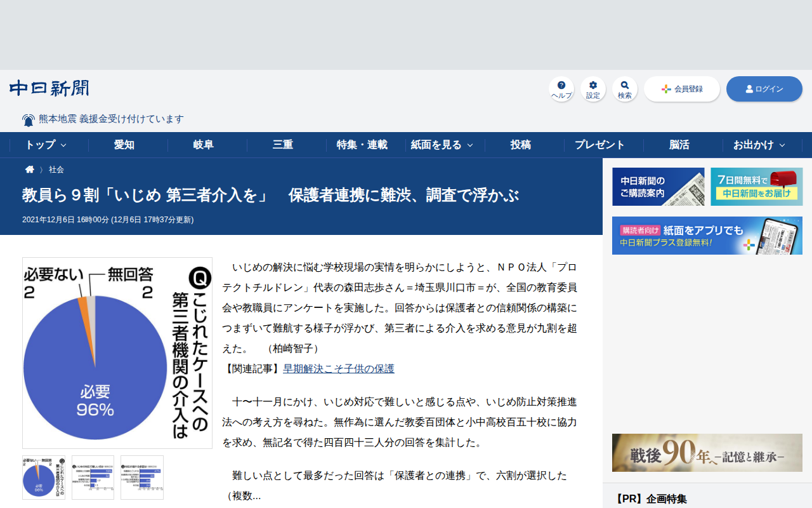The height and width of the screenshot is (508, 812).
Task: Open the 設定 gear settings icon
Action: (593, 89)
